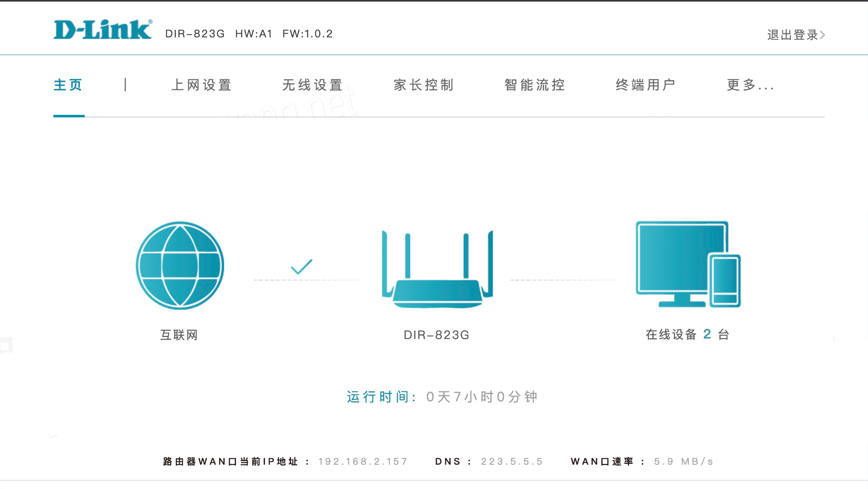
Task: Click the DIR-823G router icon
Action: tap(437, 269)
